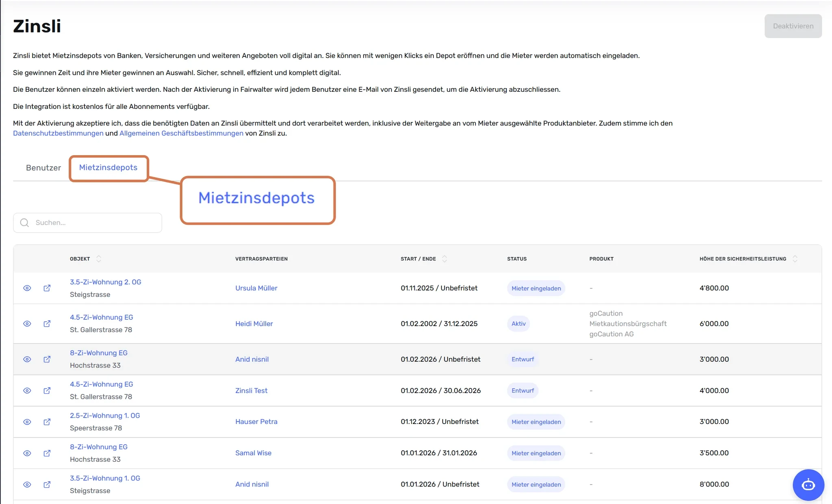Open object 2.5-Zi-Wohnung 1. OG
Image resolution: width=832 pixels, height=504 pixels.
click(105, 415)
